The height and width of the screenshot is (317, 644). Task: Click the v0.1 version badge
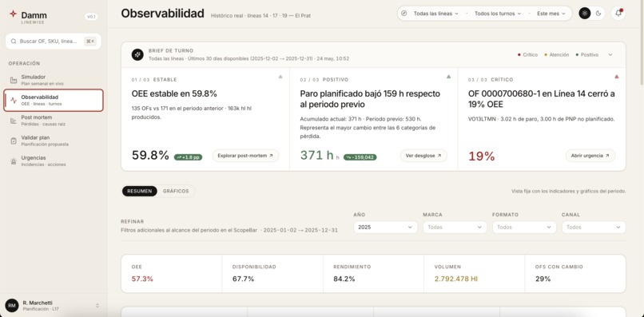[91, 17]
